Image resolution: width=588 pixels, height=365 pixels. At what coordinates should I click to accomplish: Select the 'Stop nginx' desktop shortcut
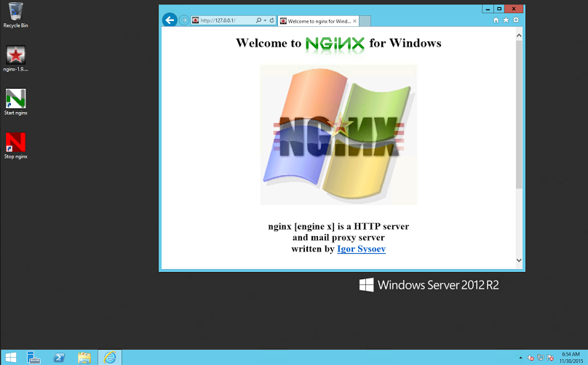point(15,145)
